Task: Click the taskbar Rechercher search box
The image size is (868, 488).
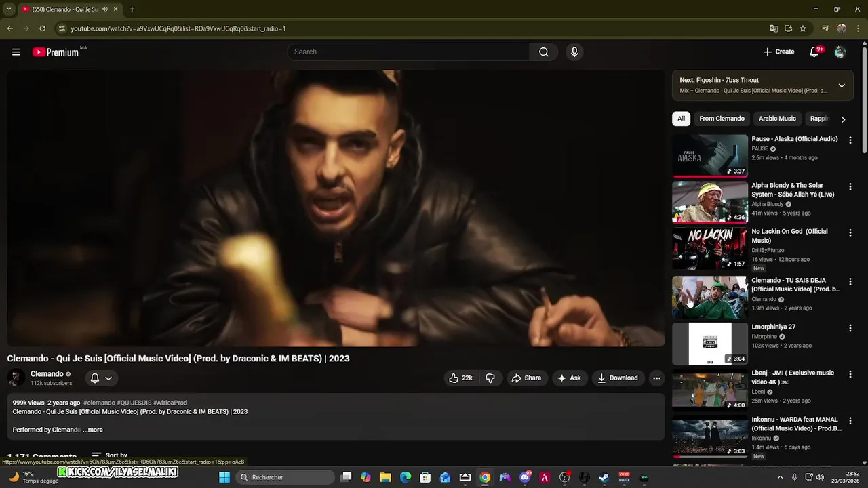Action: tap(285, 477)
